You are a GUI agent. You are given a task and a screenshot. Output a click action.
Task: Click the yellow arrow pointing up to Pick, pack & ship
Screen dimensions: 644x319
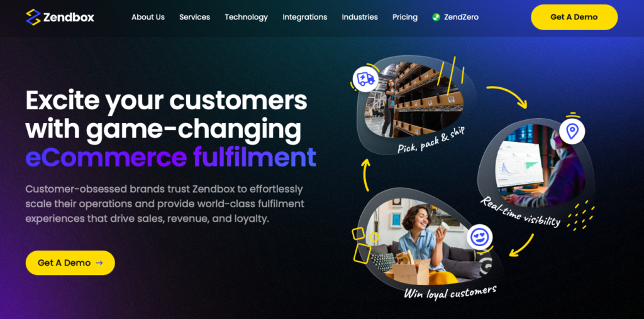(365, 175)
